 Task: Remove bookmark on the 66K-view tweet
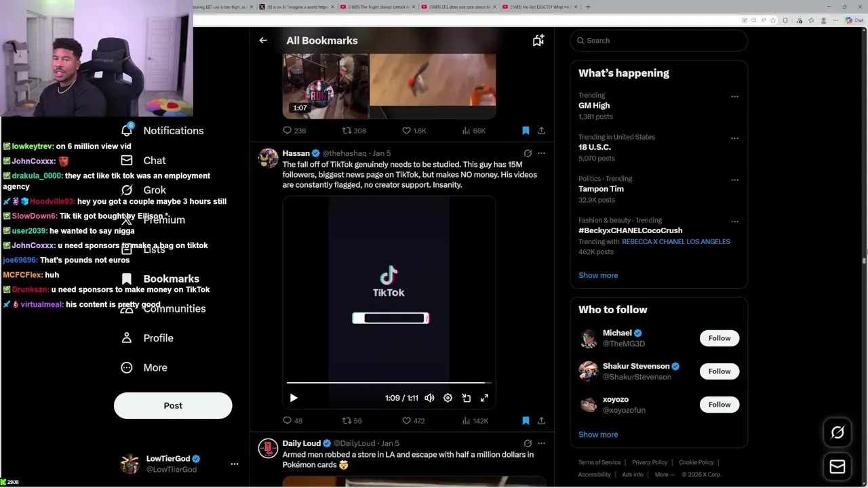tap(526, 130)
